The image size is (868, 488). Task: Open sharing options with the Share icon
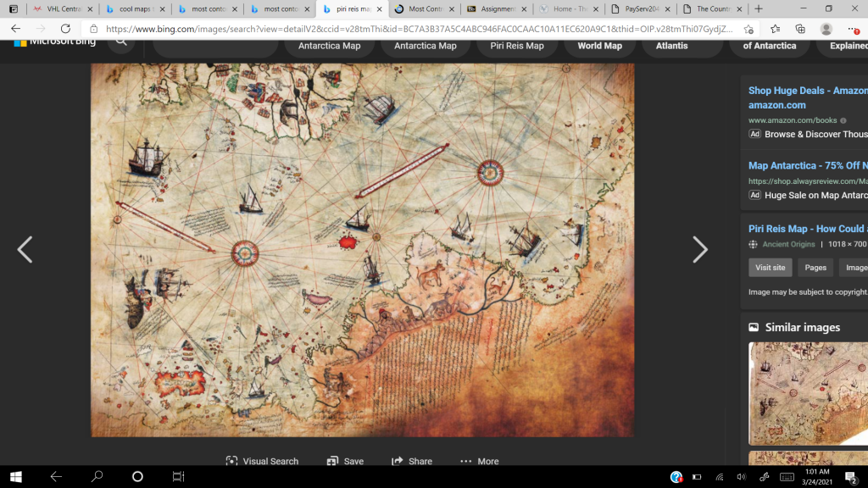click(398, 461)
